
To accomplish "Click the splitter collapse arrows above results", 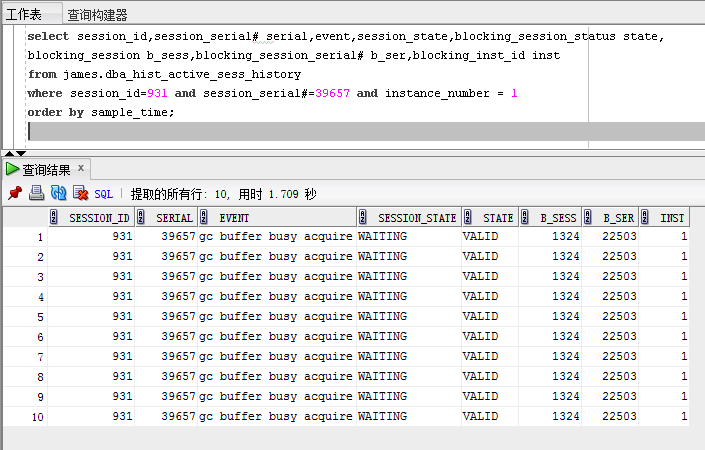I will coord(15,154).
